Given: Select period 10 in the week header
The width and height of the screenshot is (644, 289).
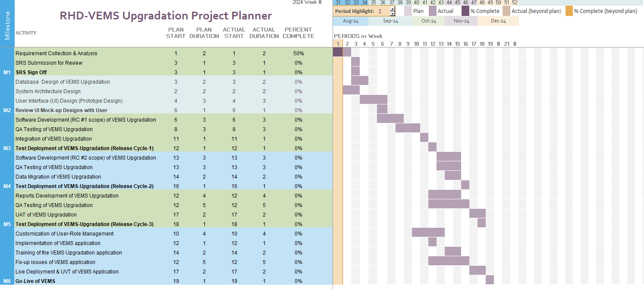Looking at the screenshot, I should pyautogui.click(x=416, y=44).
